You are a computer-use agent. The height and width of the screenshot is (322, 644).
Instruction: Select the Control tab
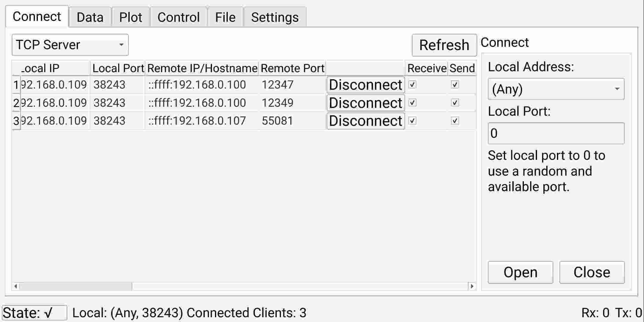(x=178, y=16)
